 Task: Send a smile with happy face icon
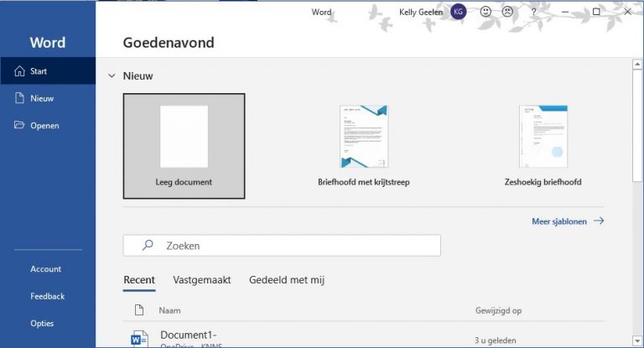[x=486, y=12]
